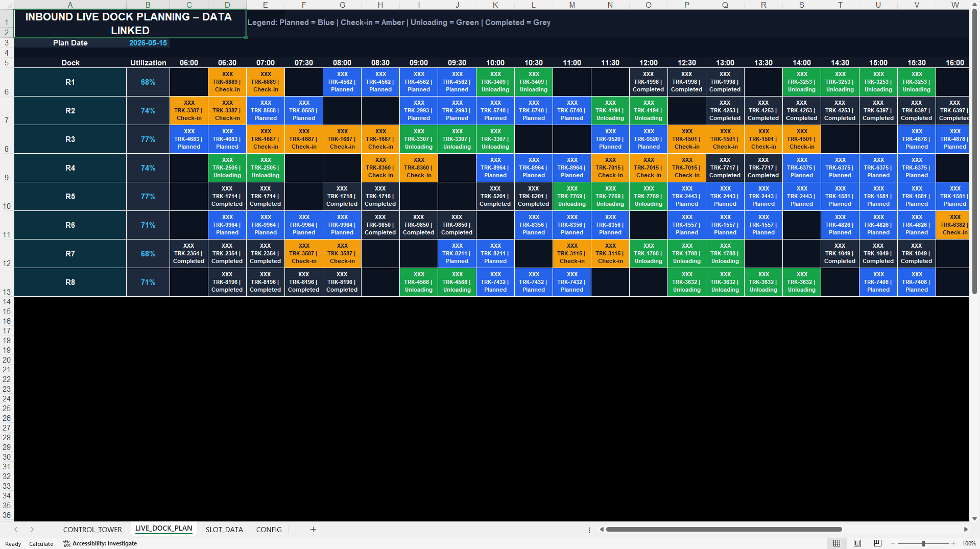Zoom out with the minus button
The image size is (980, 549).
[x=893, y=543]
